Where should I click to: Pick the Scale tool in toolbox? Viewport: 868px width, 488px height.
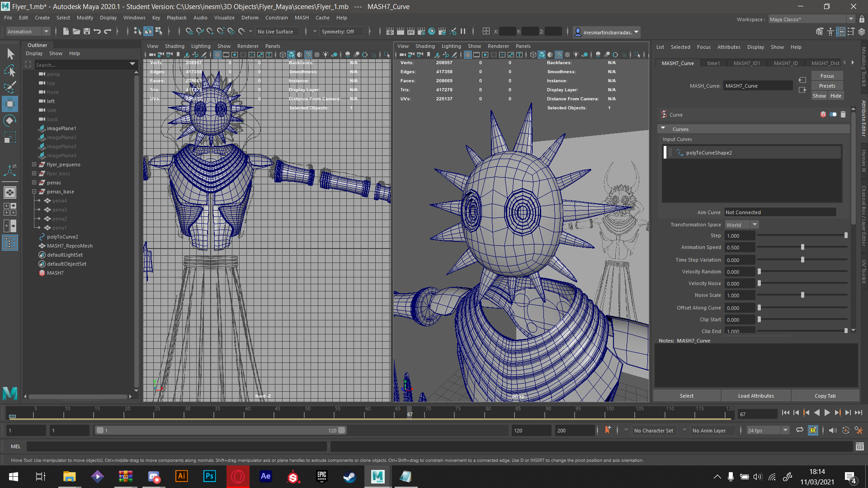(10, 137)
